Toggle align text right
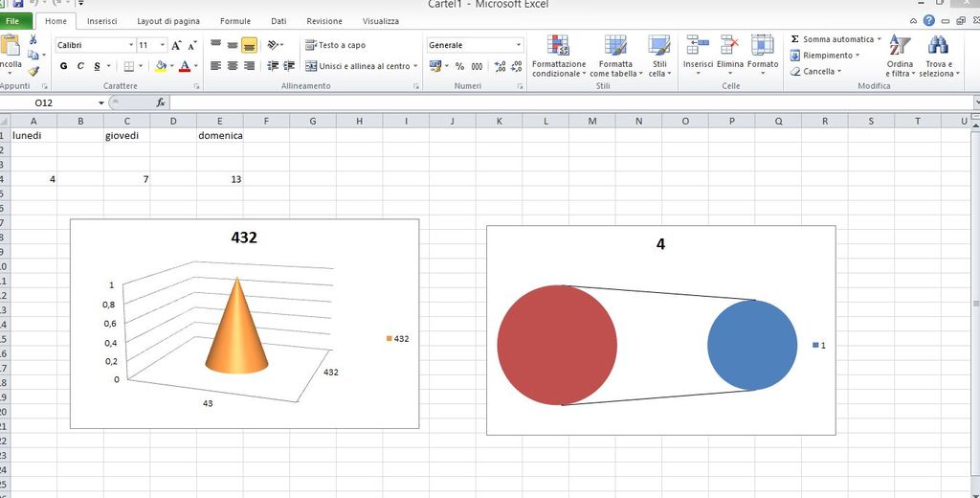This screenshot has height=498, width=980. point(250,66)
